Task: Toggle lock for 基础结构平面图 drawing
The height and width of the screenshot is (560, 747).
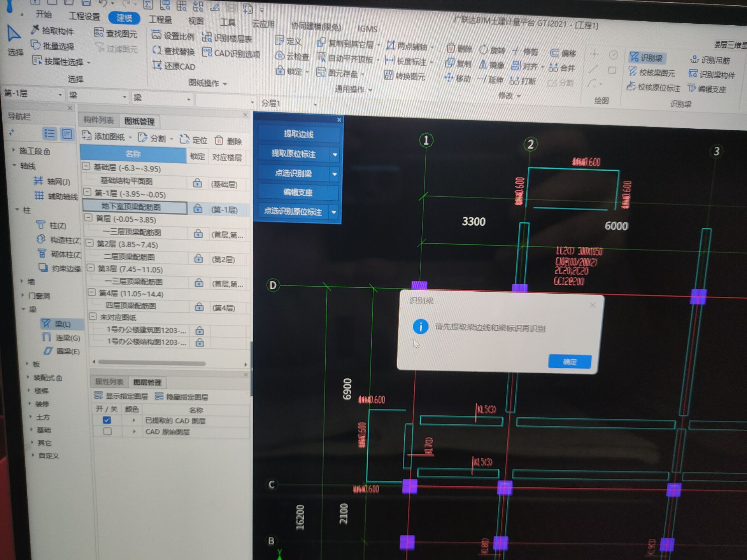Action: pos(197,183)
